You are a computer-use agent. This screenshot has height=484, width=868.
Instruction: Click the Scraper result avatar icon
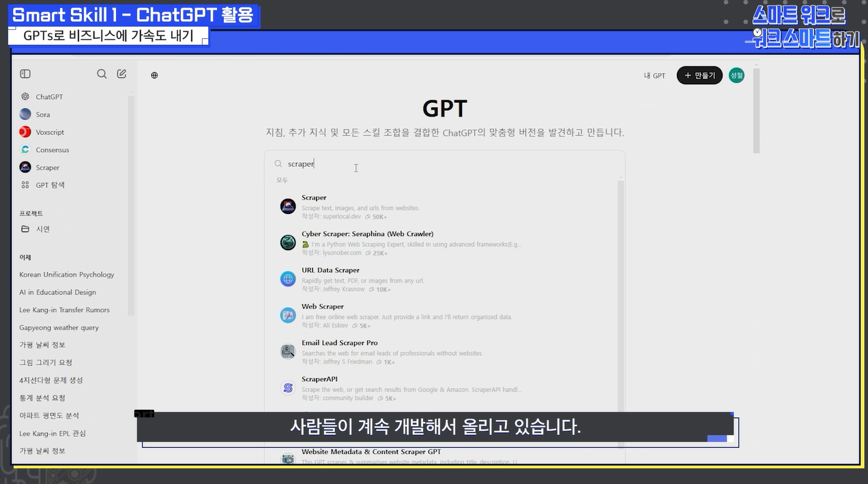click(x=288, y=206)
